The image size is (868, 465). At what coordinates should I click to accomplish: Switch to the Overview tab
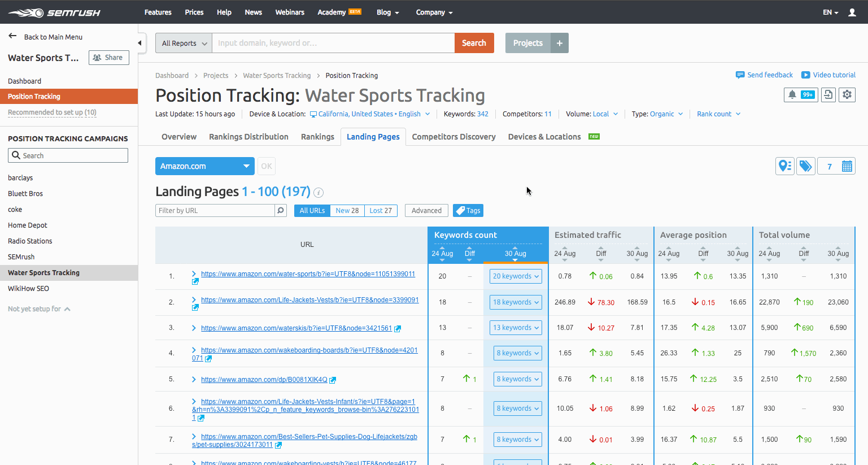179,137
